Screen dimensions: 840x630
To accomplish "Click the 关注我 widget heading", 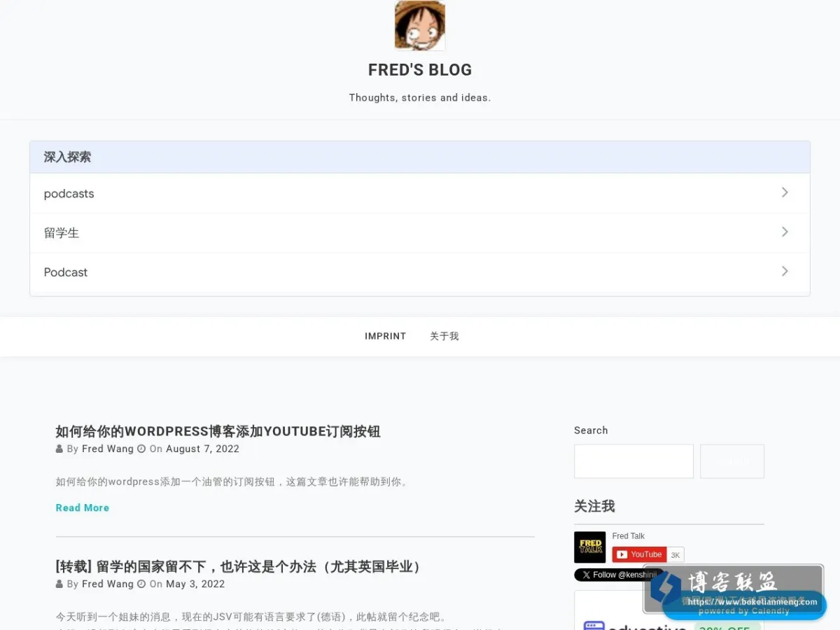I will click(594, 506).
